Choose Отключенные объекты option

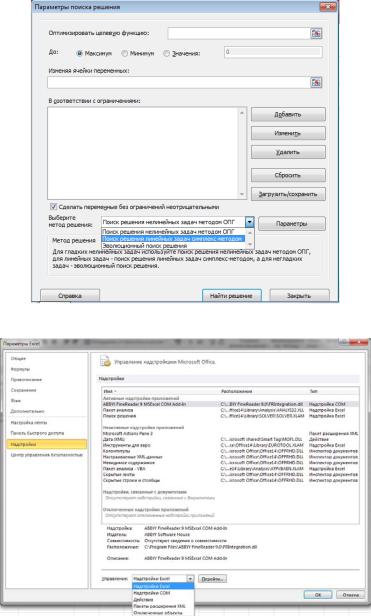click(163, 612)
